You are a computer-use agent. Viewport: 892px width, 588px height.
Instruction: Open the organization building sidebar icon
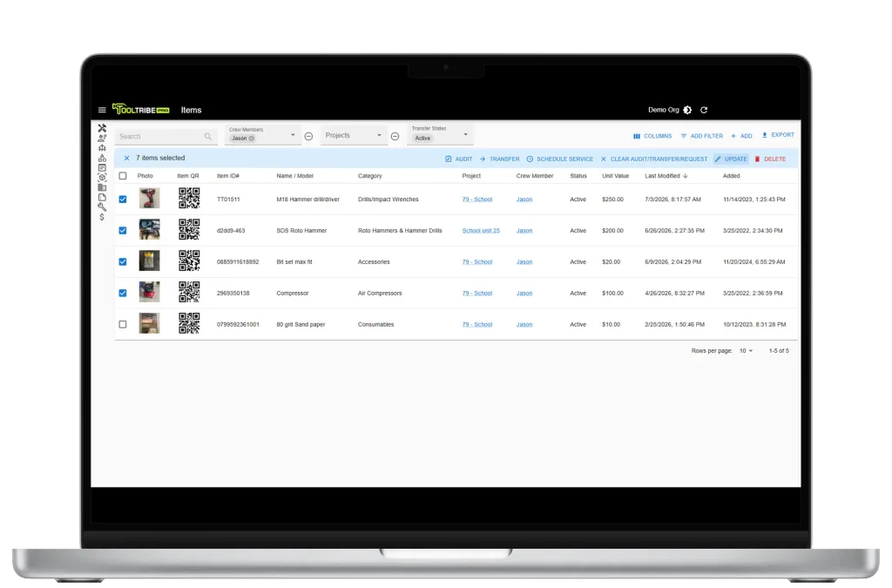[102, 187]
